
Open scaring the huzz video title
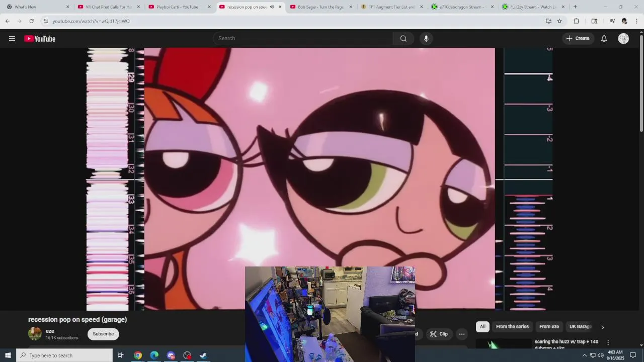567,344
